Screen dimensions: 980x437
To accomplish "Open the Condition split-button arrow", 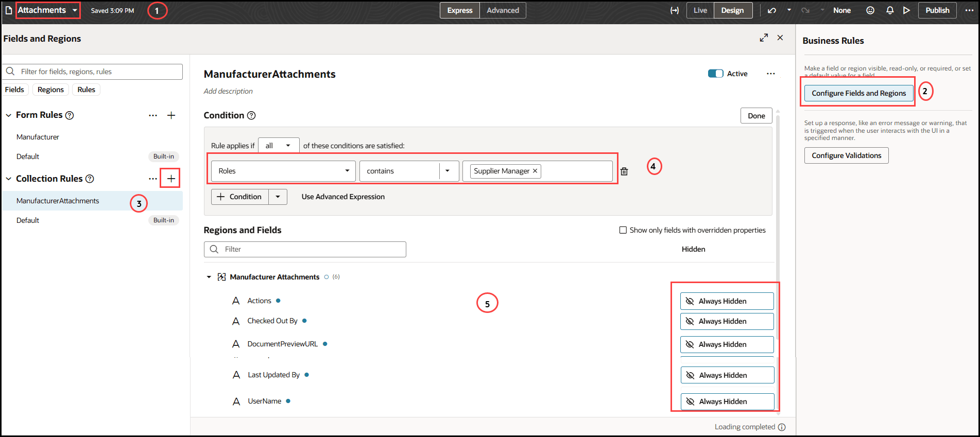I will (x=278, y=197).
